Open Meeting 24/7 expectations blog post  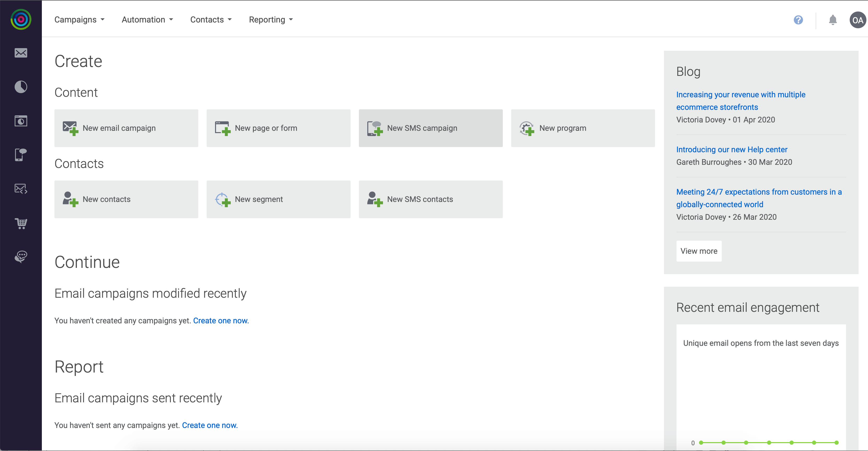759,198
